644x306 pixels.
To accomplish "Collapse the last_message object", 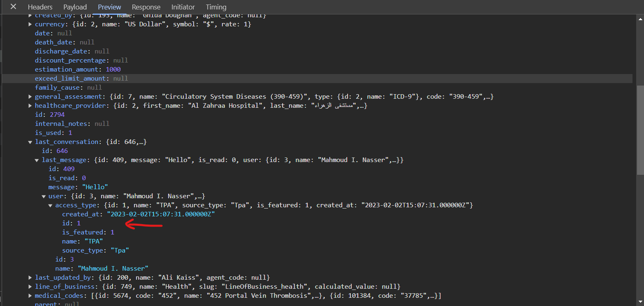I will pyautogui.click(x=37, y=160).
